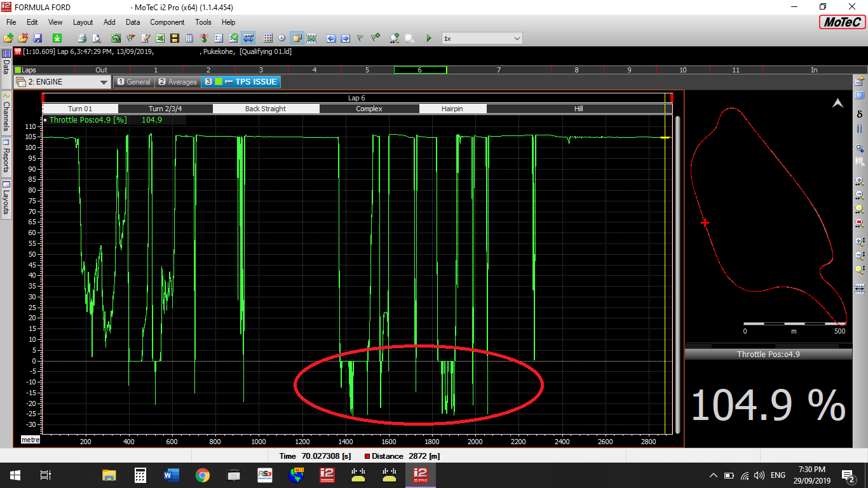
Task: Switch to the Averages worksheet tab
Action: pyautogui.click(x=177, y=82)
